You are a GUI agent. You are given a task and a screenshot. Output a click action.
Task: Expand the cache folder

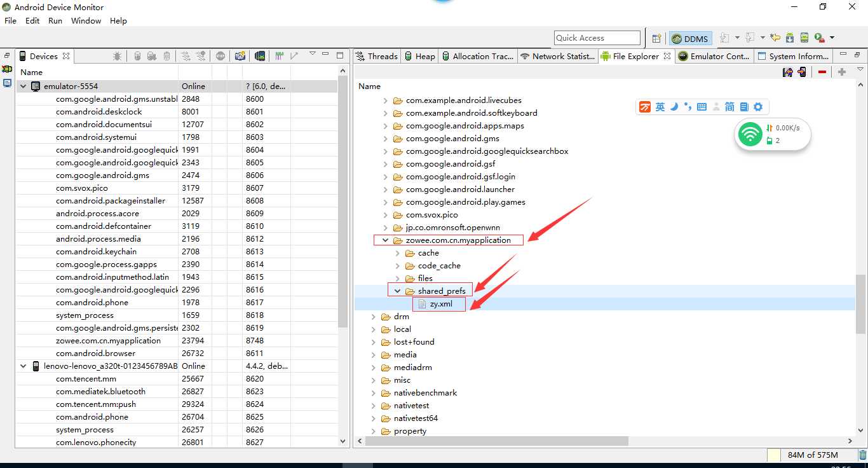point(397,253)
